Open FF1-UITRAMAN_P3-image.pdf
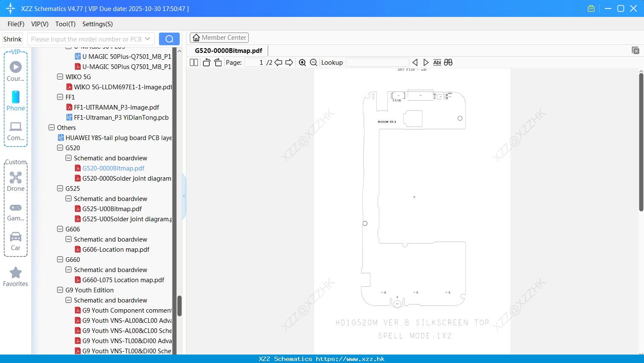The width and height of the screenshot is (644, 363). pyautogui.click(x=112, y=107)
